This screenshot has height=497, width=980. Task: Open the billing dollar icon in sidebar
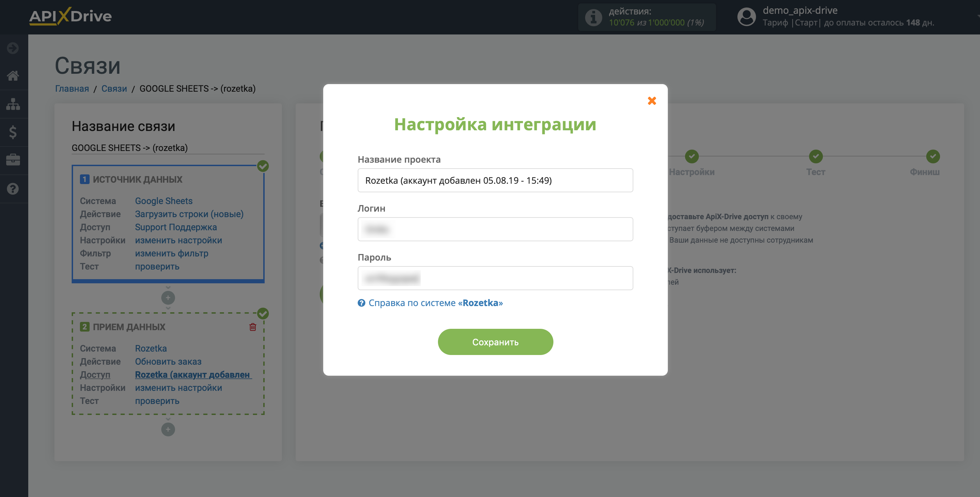[13, 132]
